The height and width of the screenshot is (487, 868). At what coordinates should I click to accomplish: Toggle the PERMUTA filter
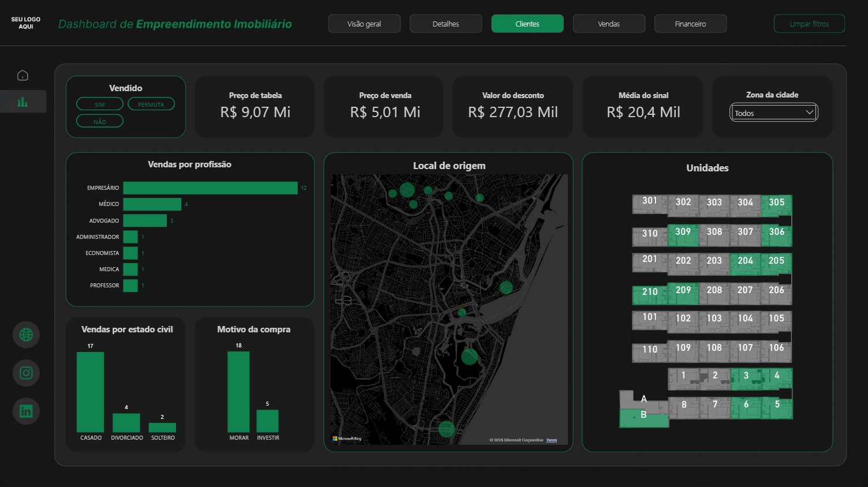[151, 104]
